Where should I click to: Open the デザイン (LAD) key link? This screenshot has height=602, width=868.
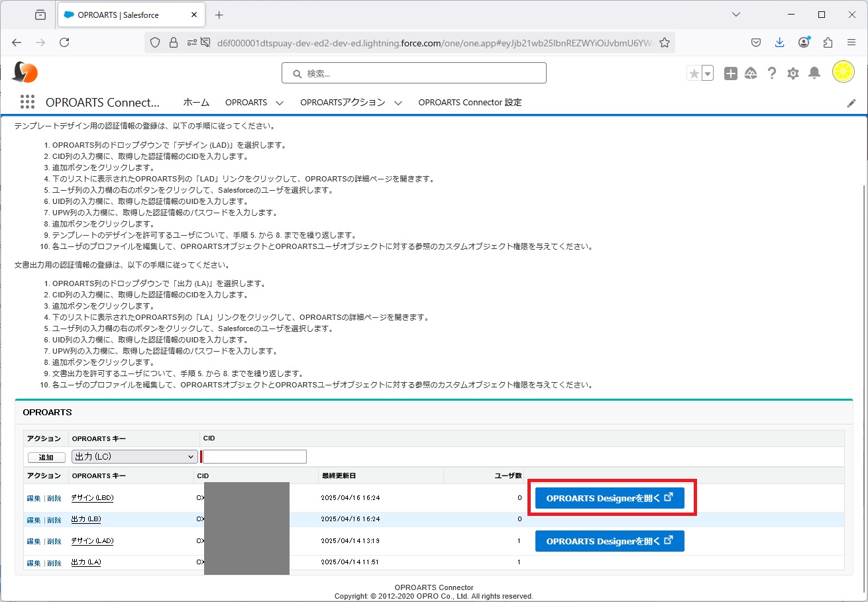pyautogui.click(x=92, y=541)
